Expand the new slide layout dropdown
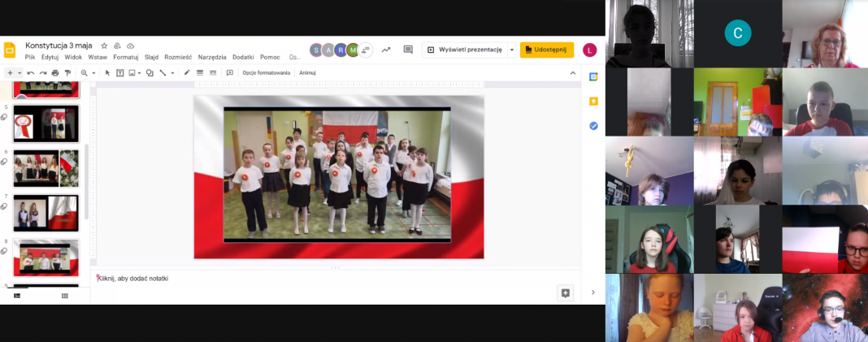This screenshot has width=868, height=342. point(20,73)
